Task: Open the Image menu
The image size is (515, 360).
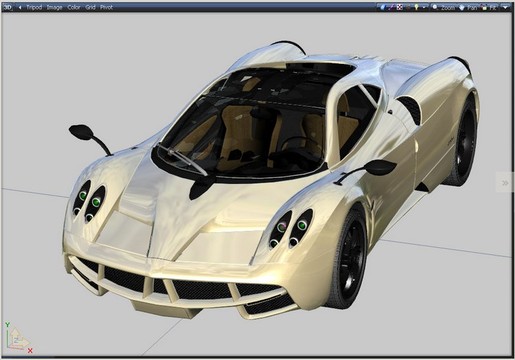Action: pyautogui.click(x=54, y=7)
